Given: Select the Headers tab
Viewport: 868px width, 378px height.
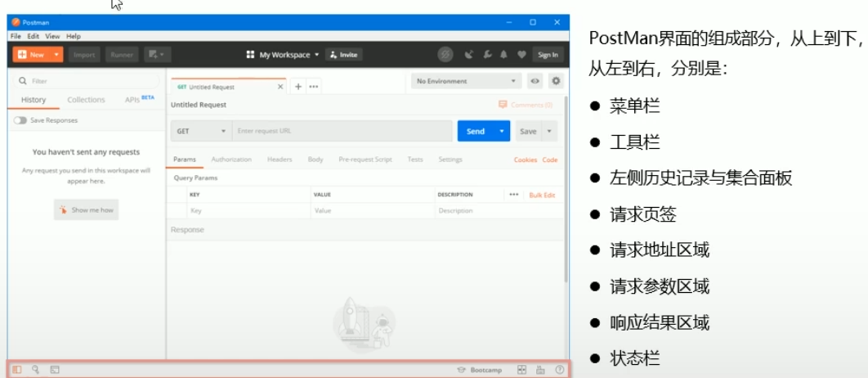Looking at the screenshot, I should [x=280, y=159].
